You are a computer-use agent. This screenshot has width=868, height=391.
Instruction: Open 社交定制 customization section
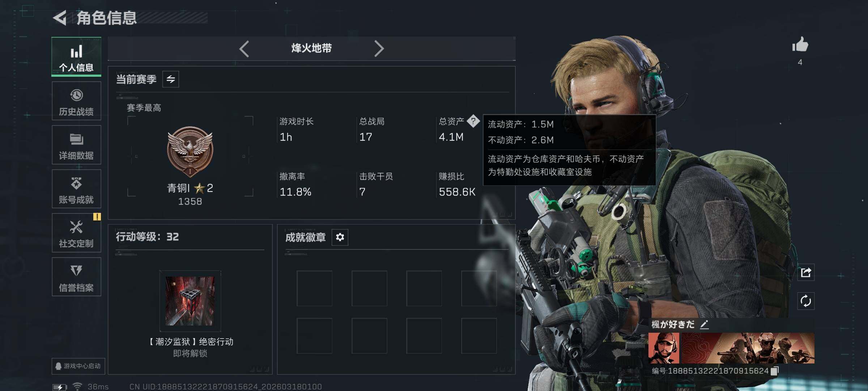coord(76,233)
